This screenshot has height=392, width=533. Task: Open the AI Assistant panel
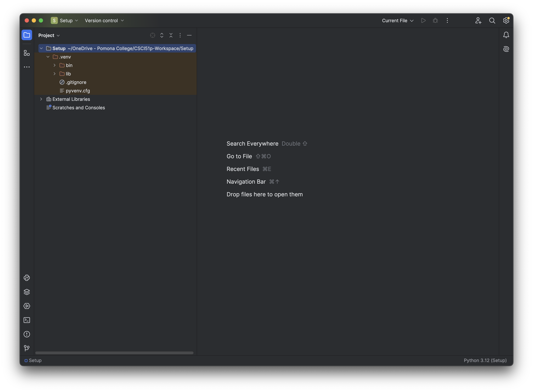point(506,49)
